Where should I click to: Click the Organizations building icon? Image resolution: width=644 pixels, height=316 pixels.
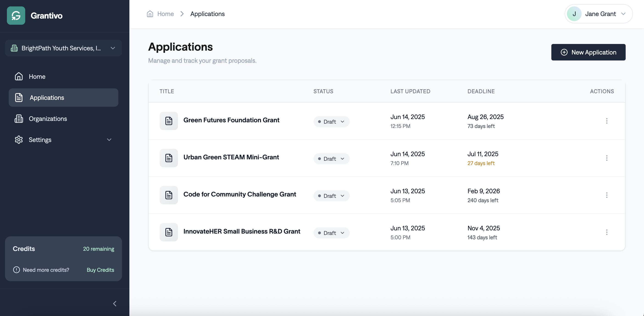click(x=19, y=119)
